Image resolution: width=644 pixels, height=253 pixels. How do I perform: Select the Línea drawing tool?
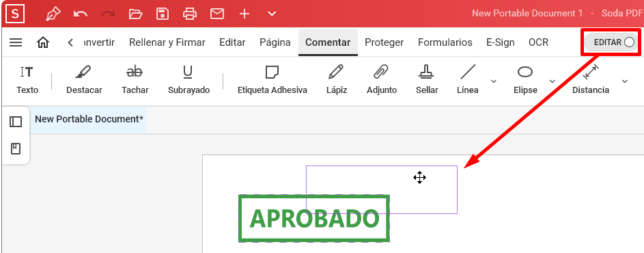coord(467,80)
